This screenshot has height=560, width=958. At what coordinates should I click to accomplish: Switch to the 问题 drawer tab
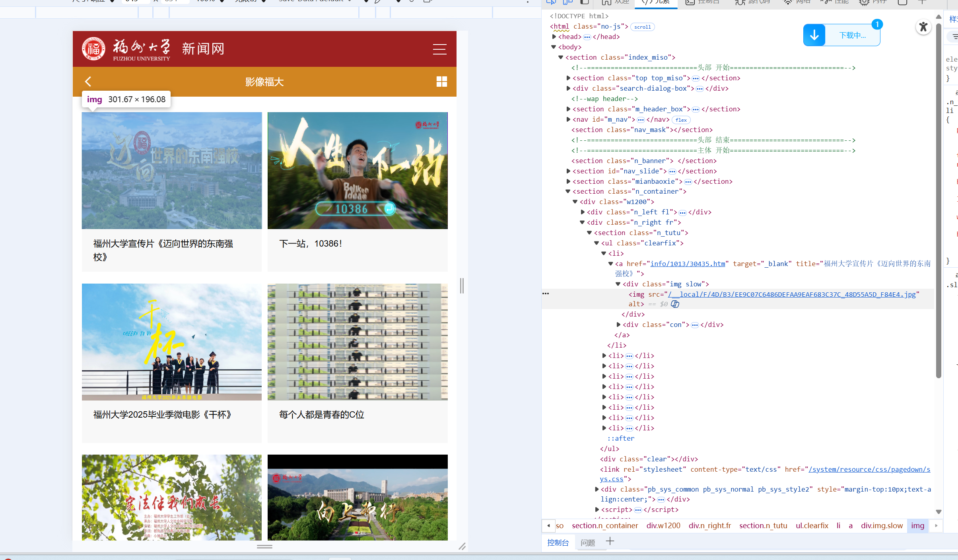click(587, 542)
